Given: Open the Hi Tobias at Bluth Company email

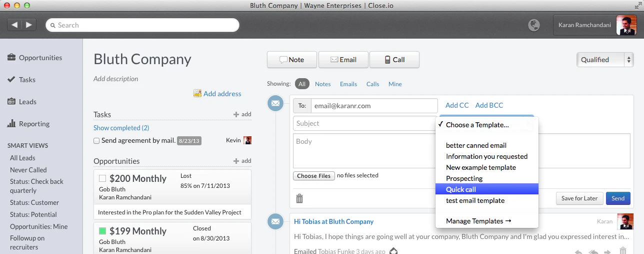Looking at the screenshot, I should click(333, 221).
